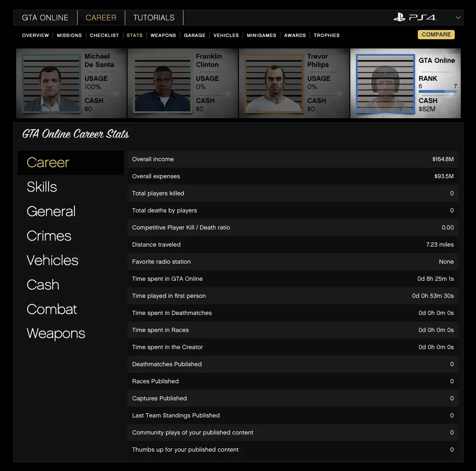Select Combat in the stats sidebar

(52, 309)
